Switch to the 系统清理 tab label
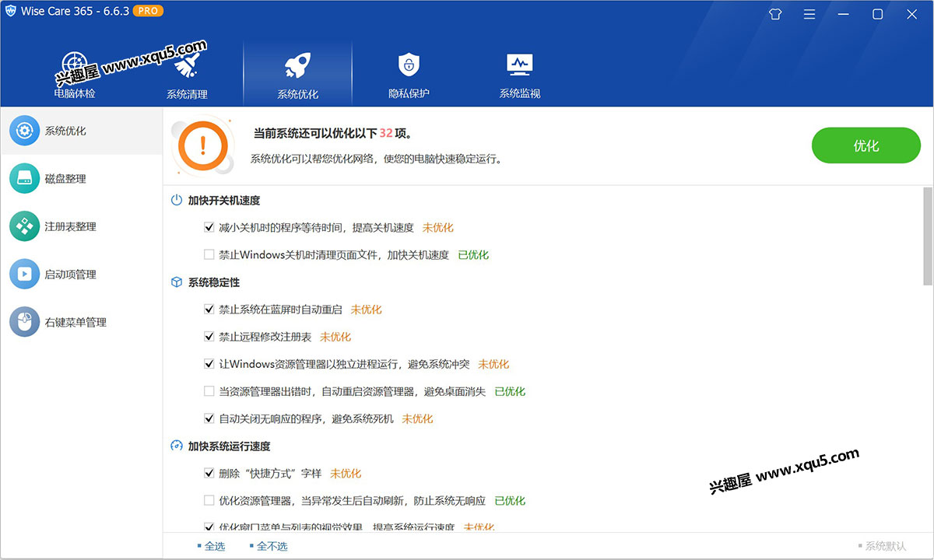The image size is (934, 560). coord(187,94)
